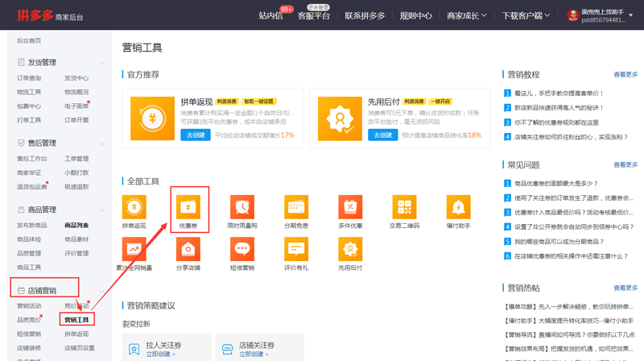Click 立即创建 under 店铺关注券

[x=254, y=354]
